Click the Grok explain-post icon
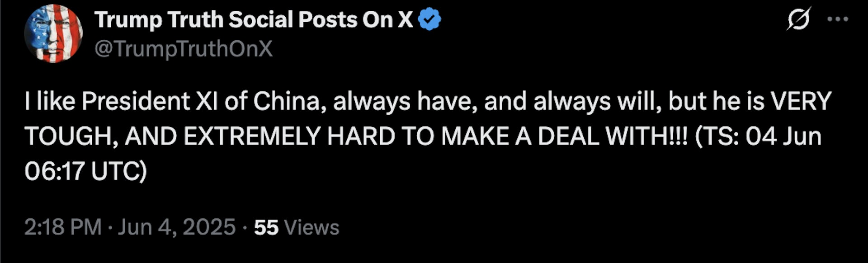868x263 pixels. [799, 19]
